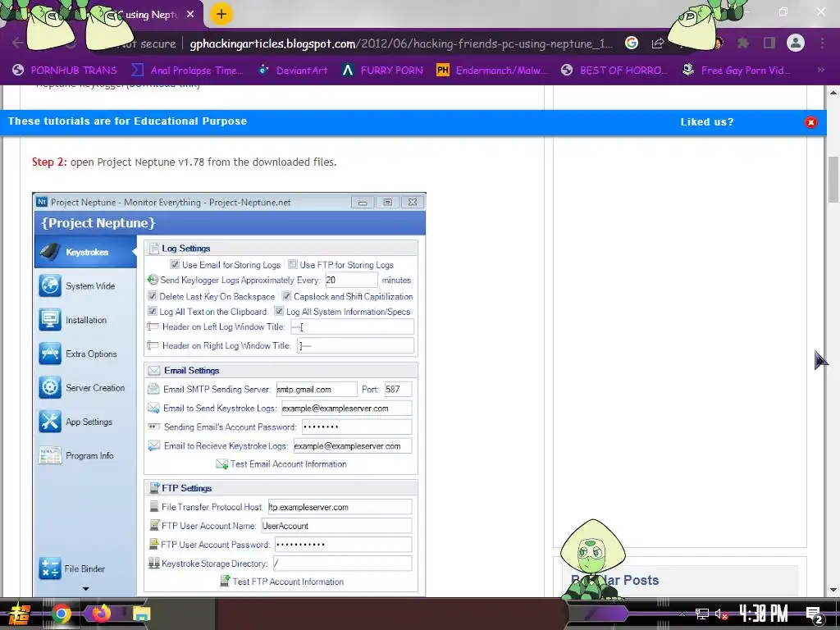Click the browser address bar URL
The image size is (840, 630).
click(400, 43)
